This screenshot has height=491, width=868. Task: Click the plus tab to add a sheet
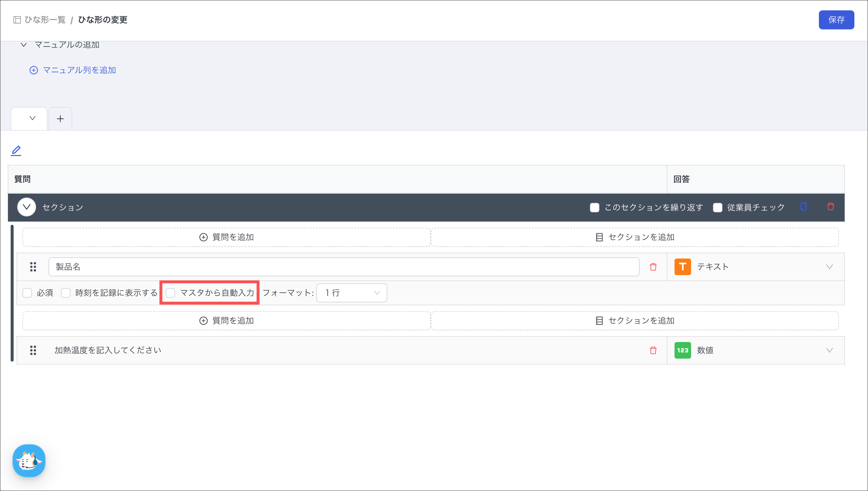click(60, 119)
